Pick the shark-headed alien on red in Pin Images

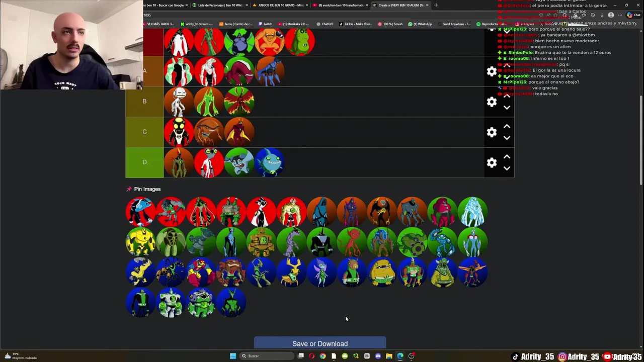coord(140,212)
